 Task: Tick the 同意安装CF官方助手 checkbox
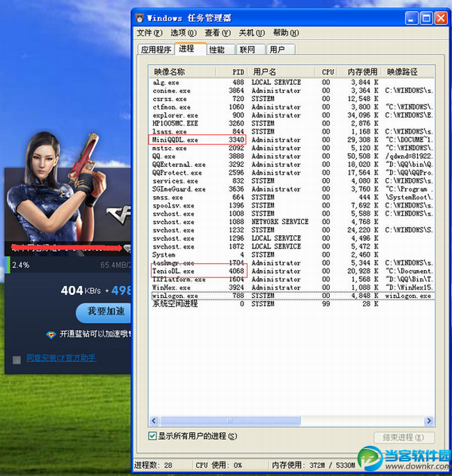17,360
